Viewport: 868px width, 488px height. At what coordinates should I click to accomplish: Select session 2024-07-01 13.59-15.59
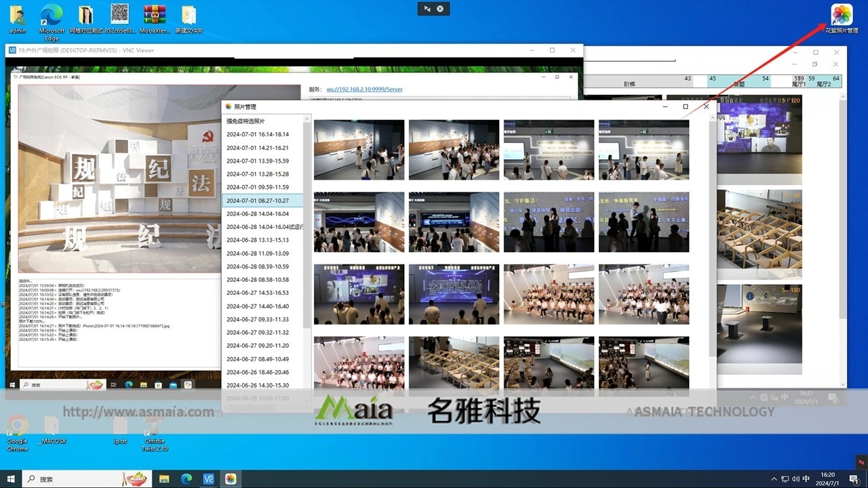pyautogui.click(x=262, y=161)
